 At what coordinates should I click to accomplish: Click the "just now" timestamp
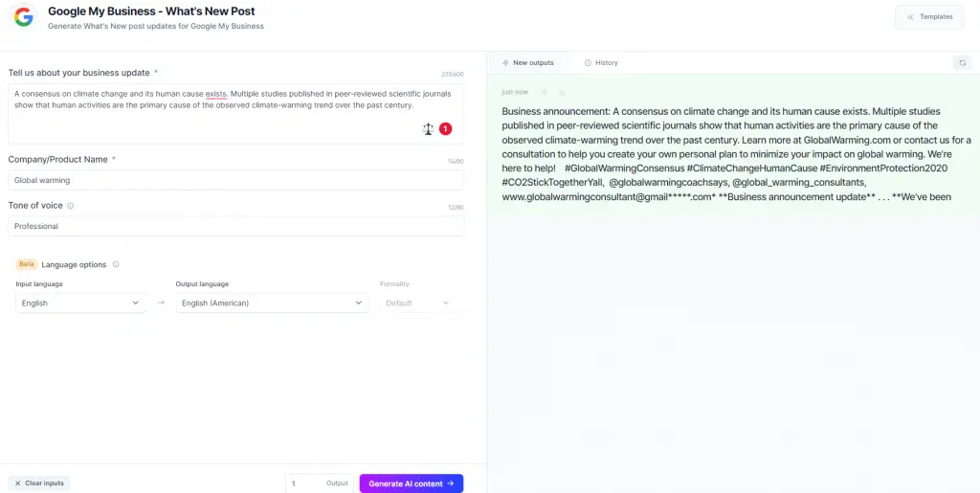coord(514,92)
